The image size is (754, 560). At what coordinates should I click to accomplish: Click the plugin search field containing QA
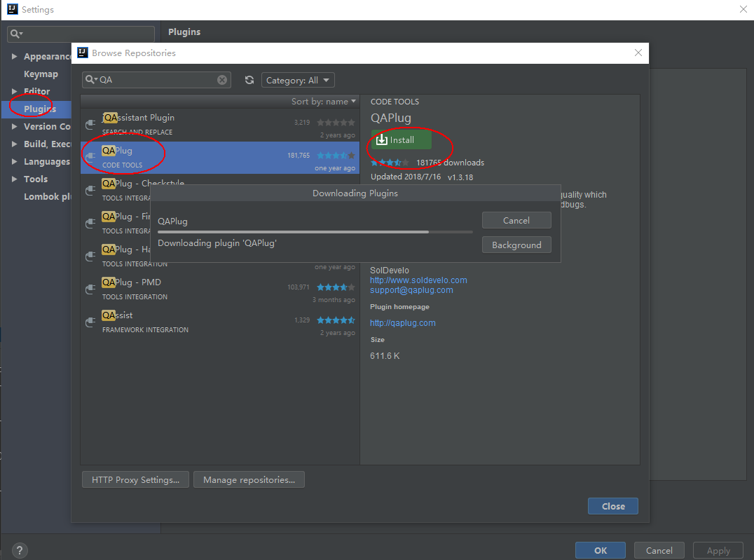point(157,80)
